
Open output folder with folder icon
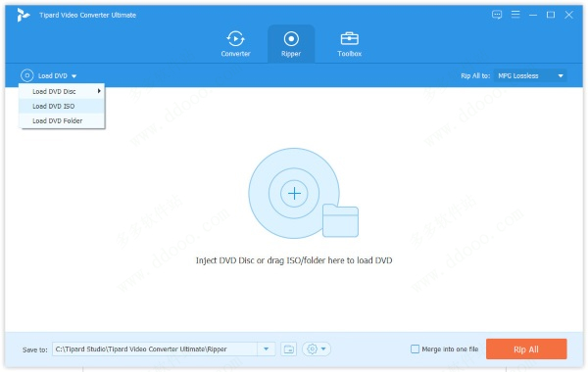point(289,349)
